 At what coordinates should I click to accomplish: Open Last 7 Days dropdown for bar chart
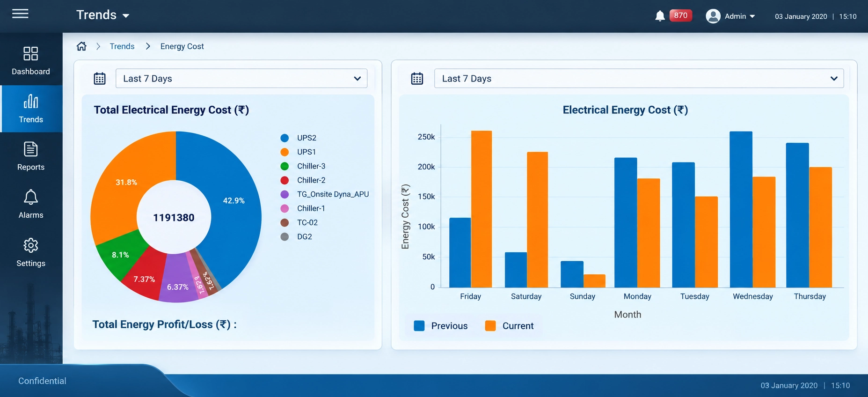[x=639, y=78]
